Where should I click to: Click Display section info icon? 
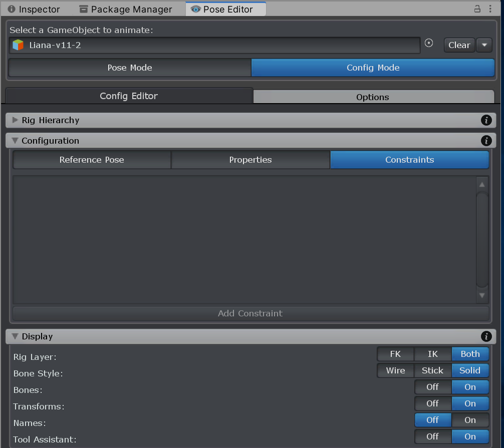[486, 336]
